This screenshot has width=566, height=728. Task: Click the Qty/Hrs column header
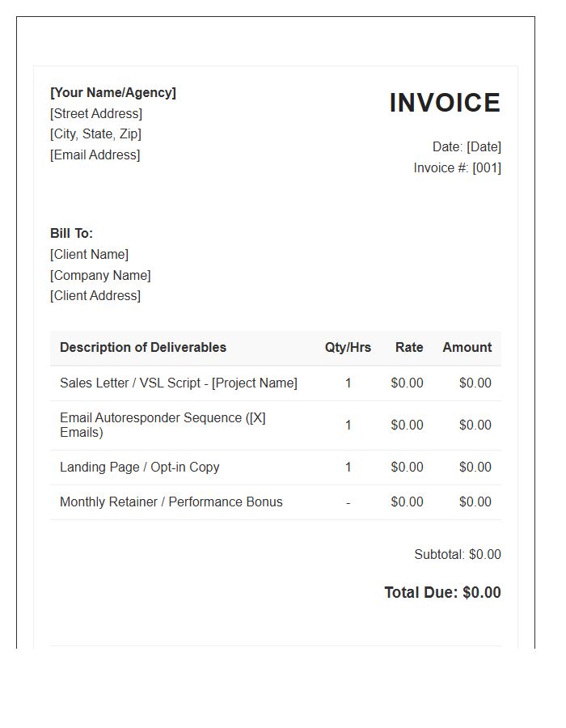(x=348, y=348)
